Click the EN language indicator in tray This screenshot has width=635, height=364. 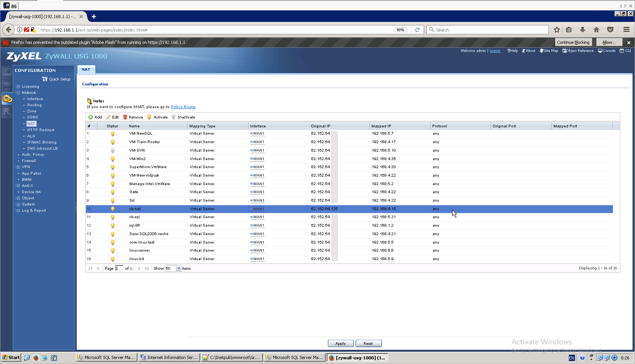[x=571, y=358]
